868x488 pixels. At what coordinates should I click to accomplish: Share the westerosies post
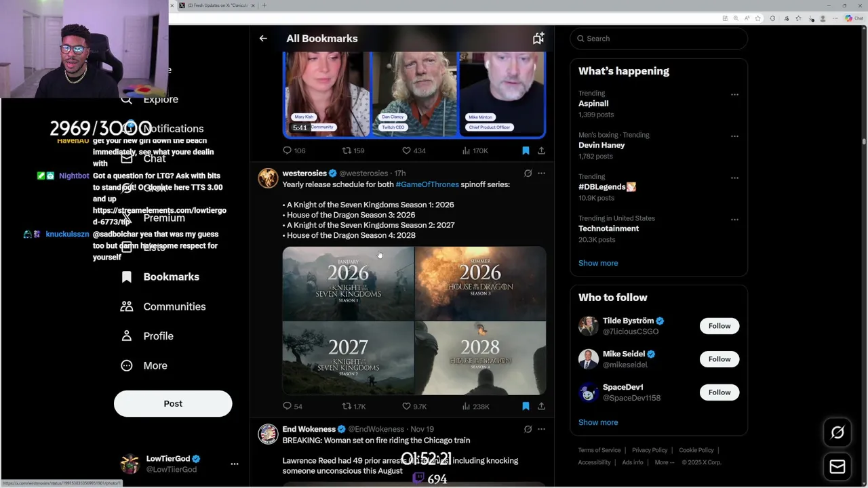tap(541, 406)
